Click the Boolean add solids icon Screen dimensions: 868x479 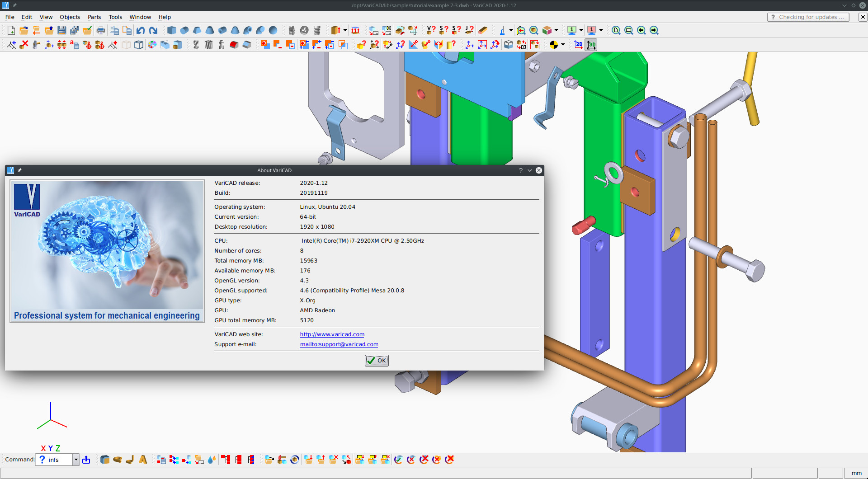tap(265, 45)
